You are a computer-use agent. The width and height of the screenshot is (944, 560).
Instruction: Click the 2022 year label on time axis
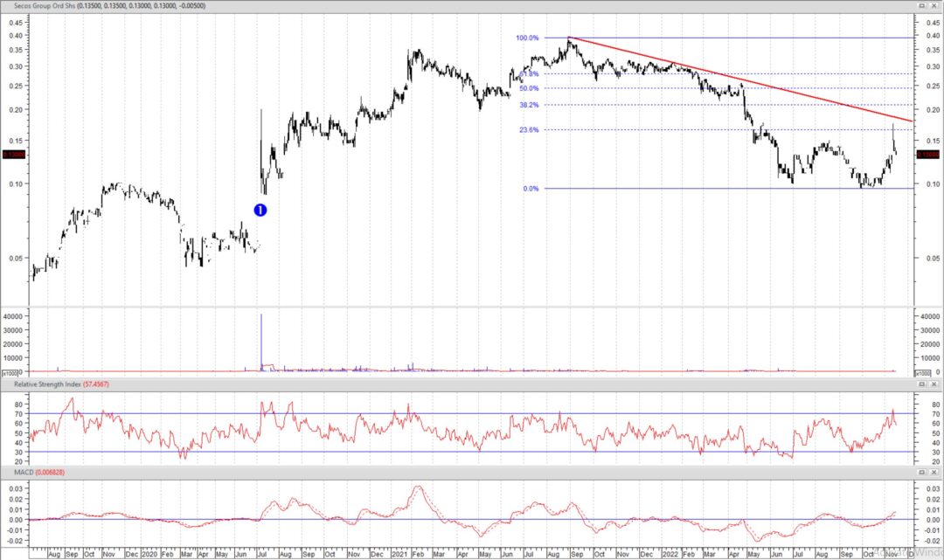pyautogui.click(x=670, y=554)
